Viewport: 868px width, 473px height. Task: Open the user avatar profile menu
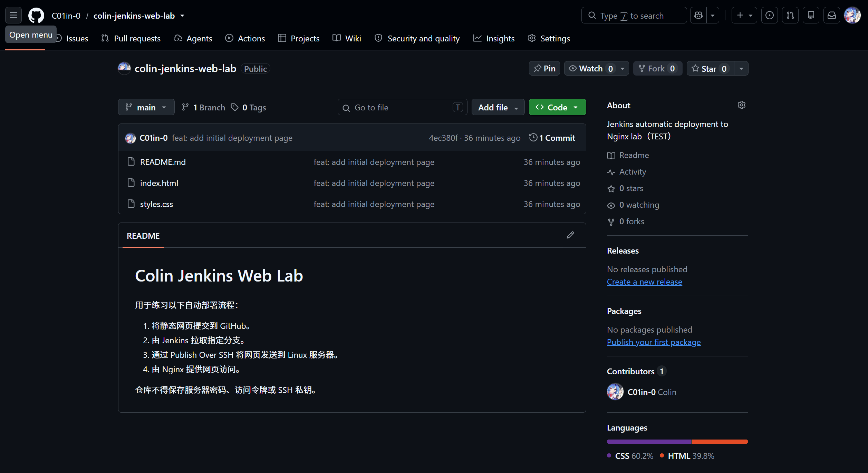click(852, 16)
